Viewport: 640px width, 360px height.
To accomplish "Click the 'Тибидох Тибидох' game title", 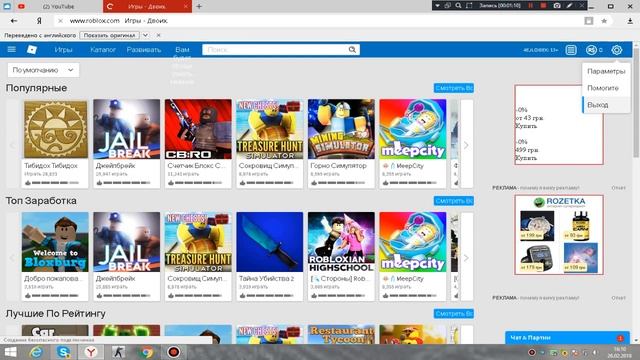I will 51,166.
